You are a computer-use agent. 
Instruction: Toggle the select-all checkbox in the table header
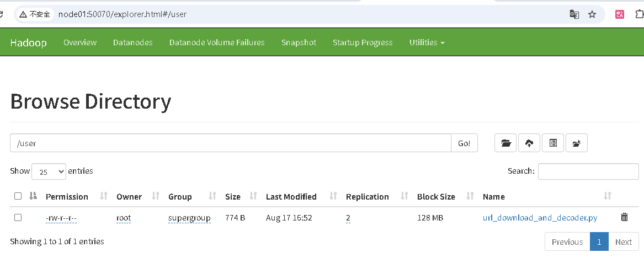coord(18,196)
